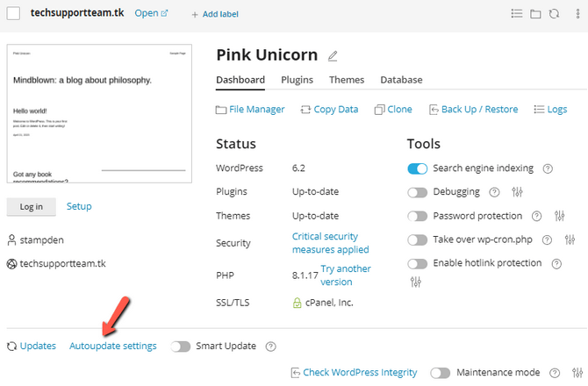The image size is (588, 386).
Task: Switch to the Database tab
Action: click(x=401, y=80)
